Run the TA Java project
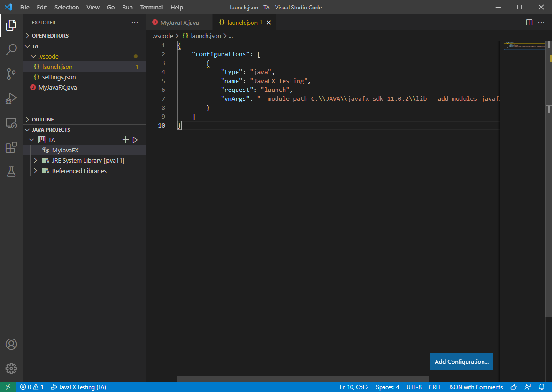 (x=135, y=140)
